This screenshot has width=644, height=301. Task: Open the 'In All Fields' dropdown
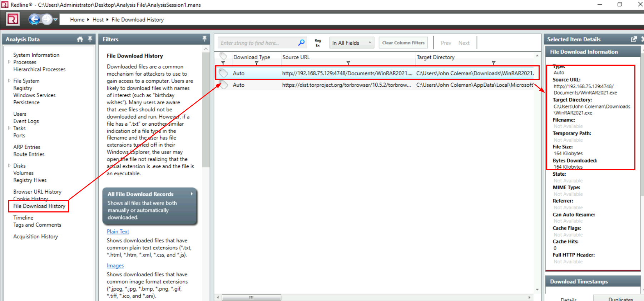tap(352, 43)
